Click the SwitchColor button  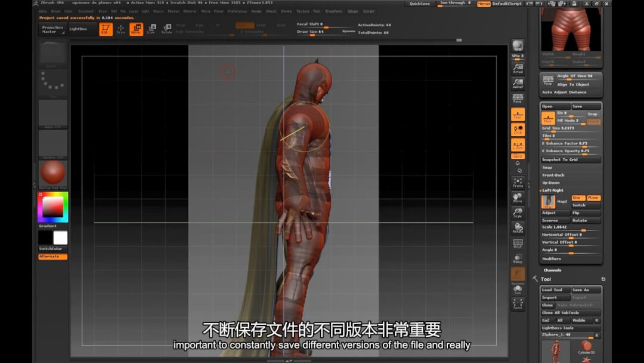coord(52,249)
